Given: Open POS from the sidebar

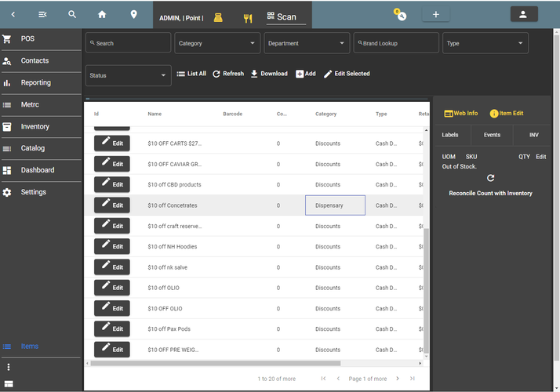Looking at the screenshot, I should (x=41, y=39).
